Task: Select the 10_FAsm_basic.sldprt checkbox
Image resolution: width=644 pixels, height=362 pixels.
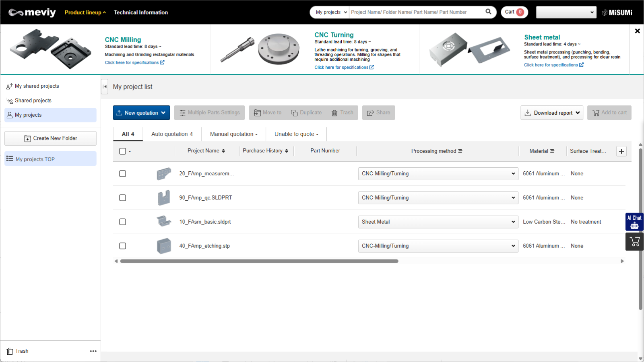Action: coord(123,222)
